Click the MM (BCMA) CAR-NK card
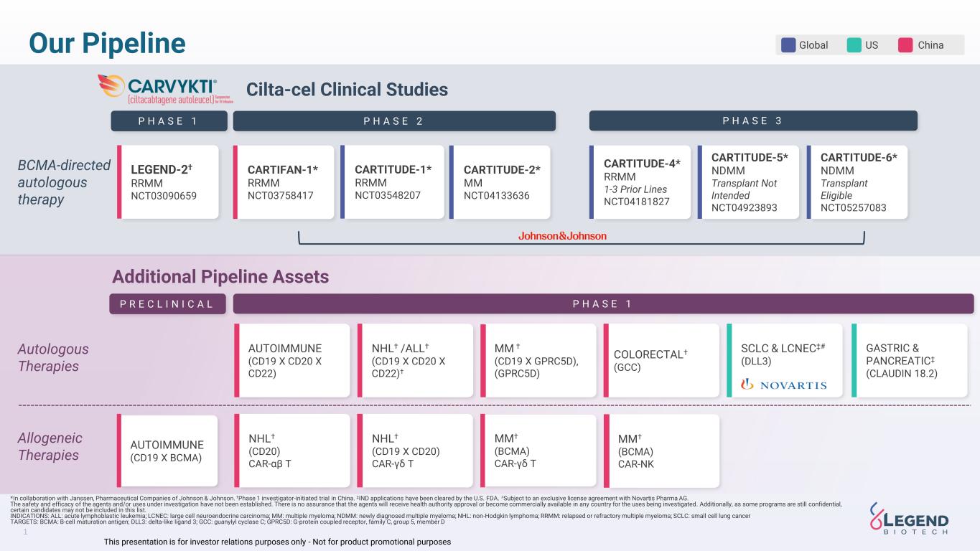 coord(661,451)
